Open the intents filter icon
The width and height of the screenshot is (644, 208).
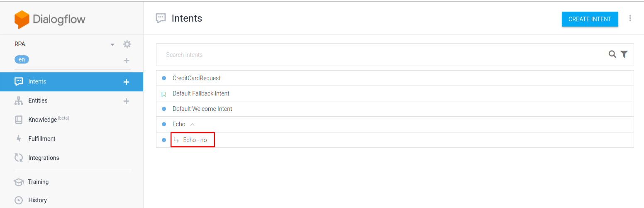pos(624,54)
